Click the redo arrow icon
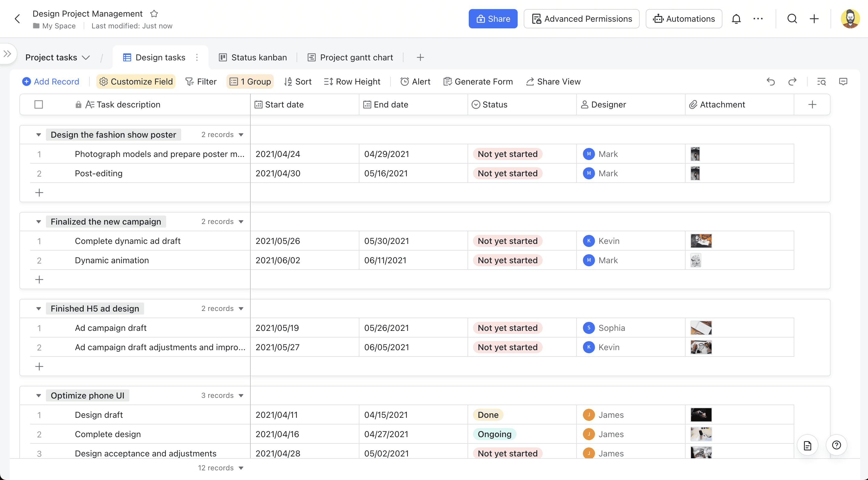The image size is (868, 480). click(792, 82)
